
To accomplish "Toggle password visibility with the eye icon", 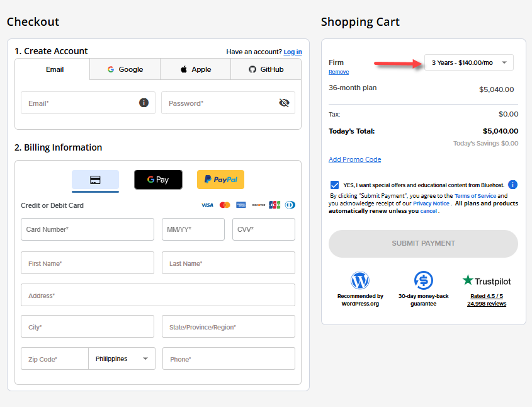I will point(284,103).
